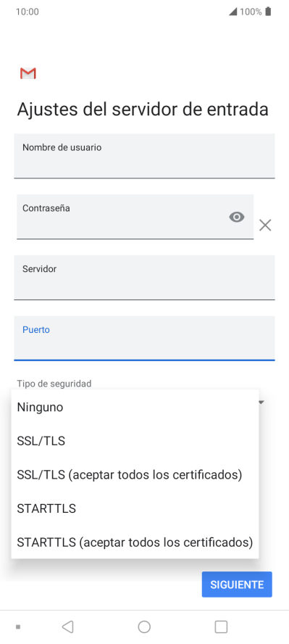
Task: Tap the Gmail logo icon
Action: 28,73
